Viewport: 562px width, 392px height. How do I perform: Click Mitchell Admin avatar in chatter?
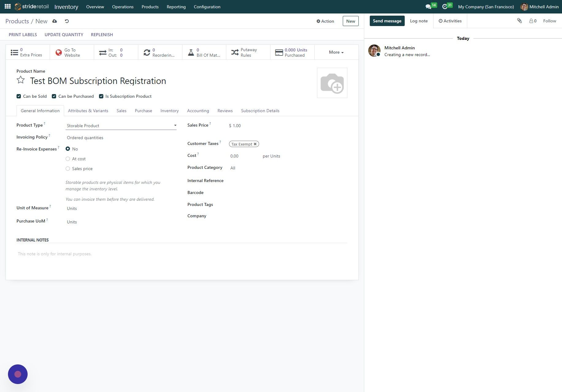[374, 51]
